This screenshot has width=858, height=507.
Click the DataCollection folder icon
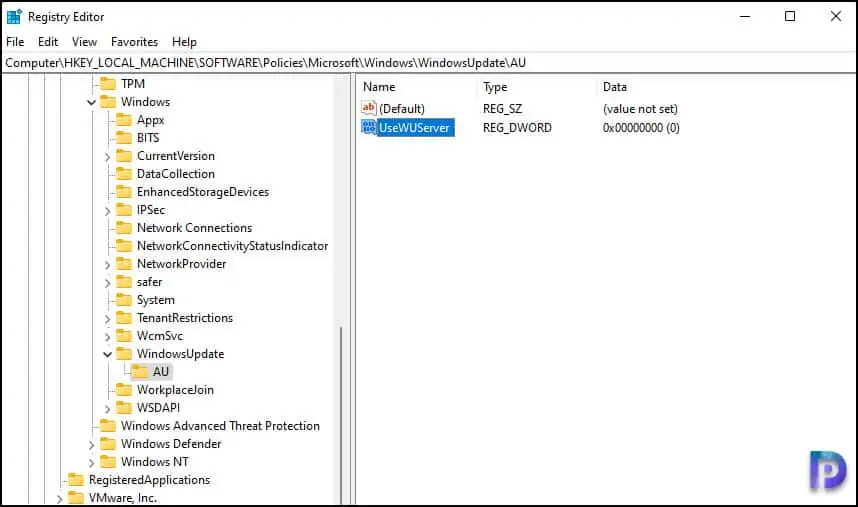click(124, 174)
